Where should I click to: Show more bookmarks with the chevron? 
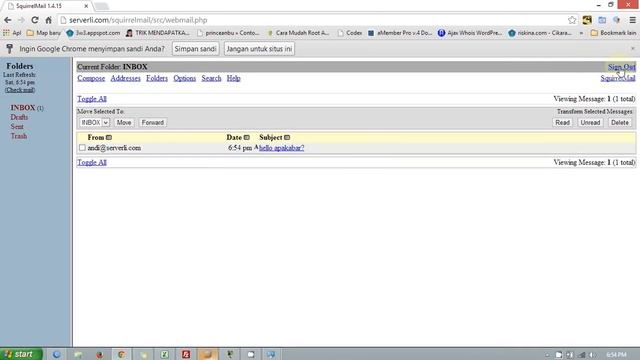(581, 33)
